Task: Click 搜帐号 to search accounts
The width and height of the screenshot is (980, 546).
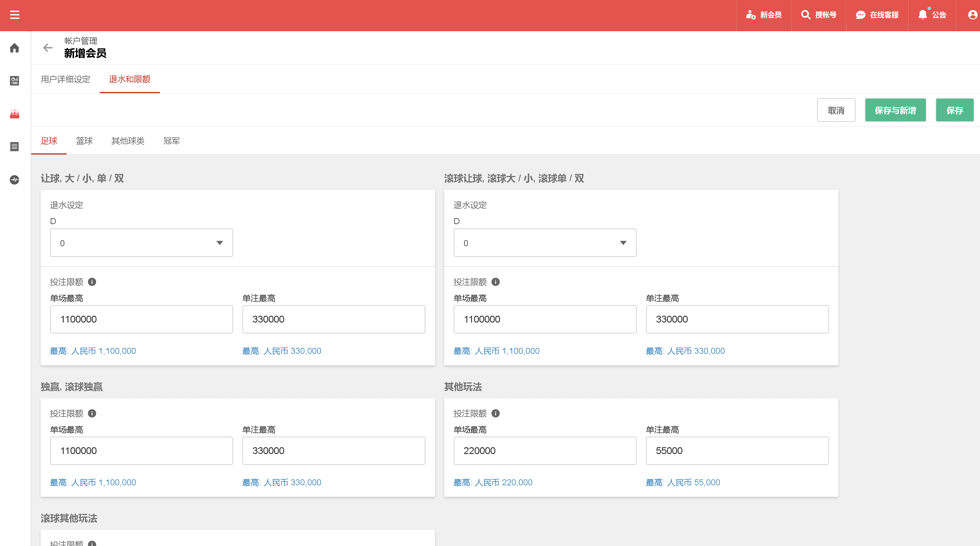Action: tap(819, 15)
